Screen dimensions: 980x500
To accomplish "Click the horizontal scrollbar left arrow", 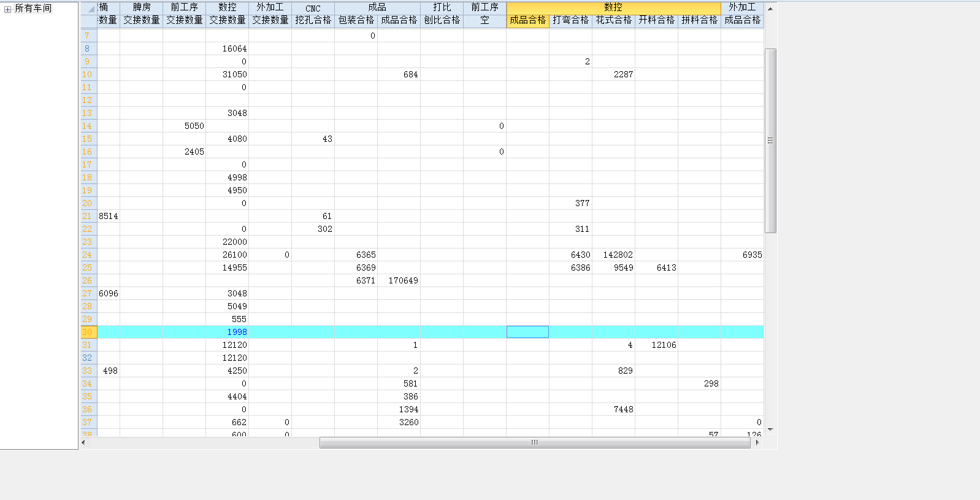I will [84, 442].
